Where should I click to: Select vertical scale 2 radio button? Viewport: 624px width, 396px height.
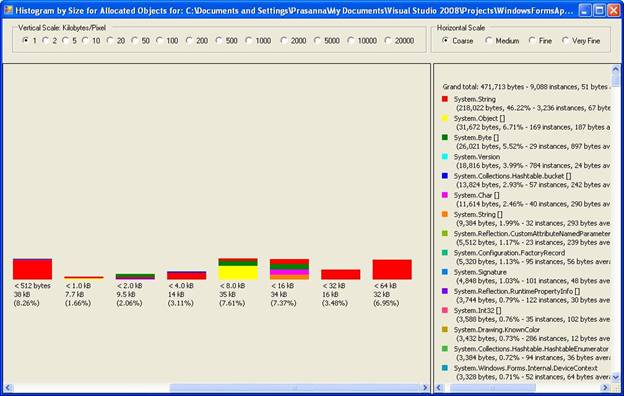coord(45,41)
